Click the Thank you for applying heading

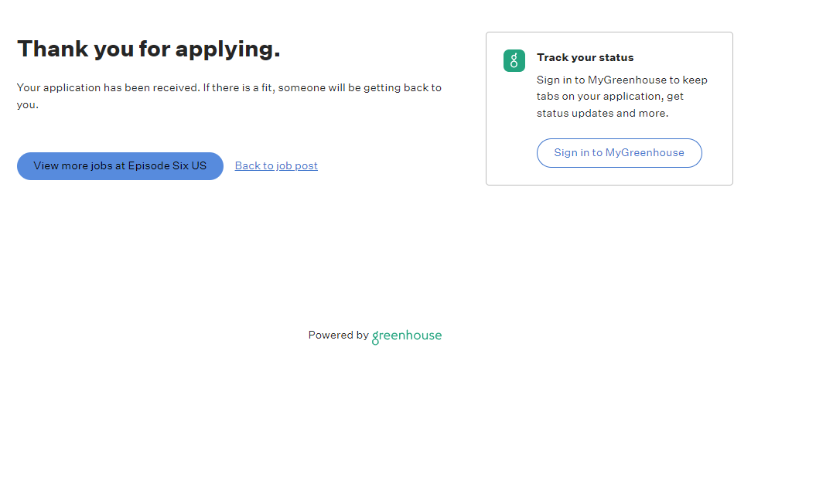click(149, 49)
